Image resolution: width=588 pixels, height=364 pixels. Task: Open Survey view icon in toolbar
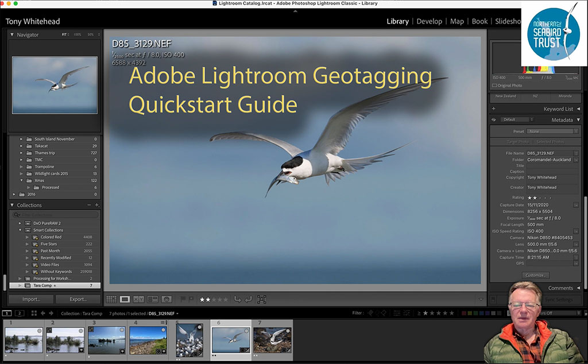click(153, 299)
